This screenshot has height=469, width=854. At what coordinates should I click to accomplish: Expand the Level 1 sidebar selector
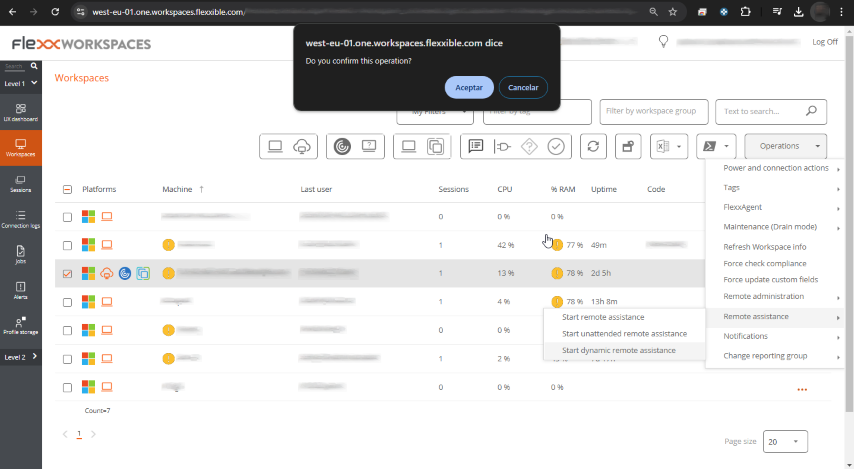click(21, 83)
